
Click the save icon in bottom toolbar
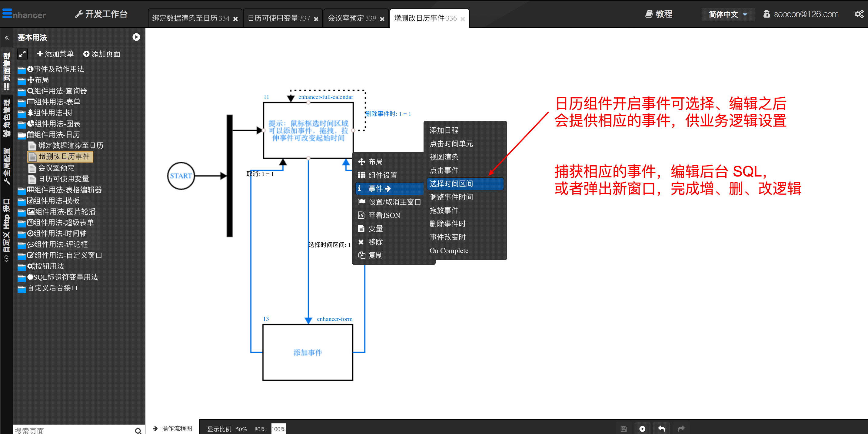[624, 429]
